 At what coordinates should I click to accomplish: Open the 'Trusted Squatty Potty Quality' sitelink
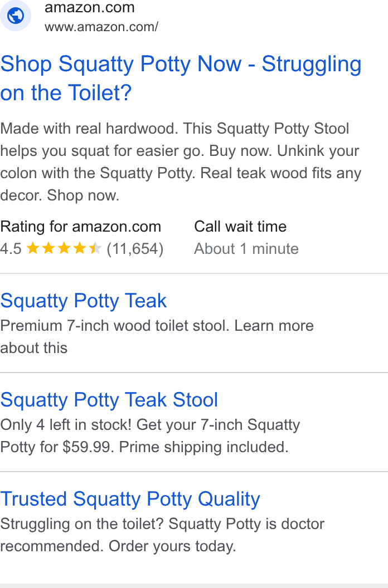tap(130, 499)
